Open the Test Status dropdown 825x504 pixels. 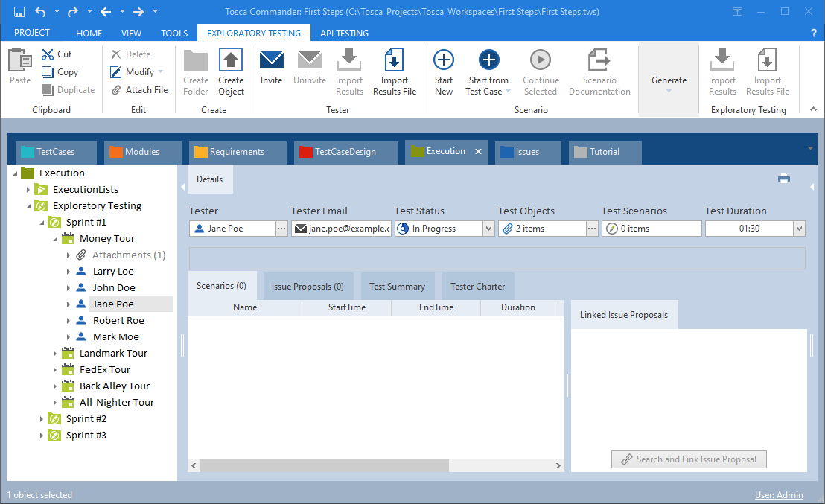point(488,229)
